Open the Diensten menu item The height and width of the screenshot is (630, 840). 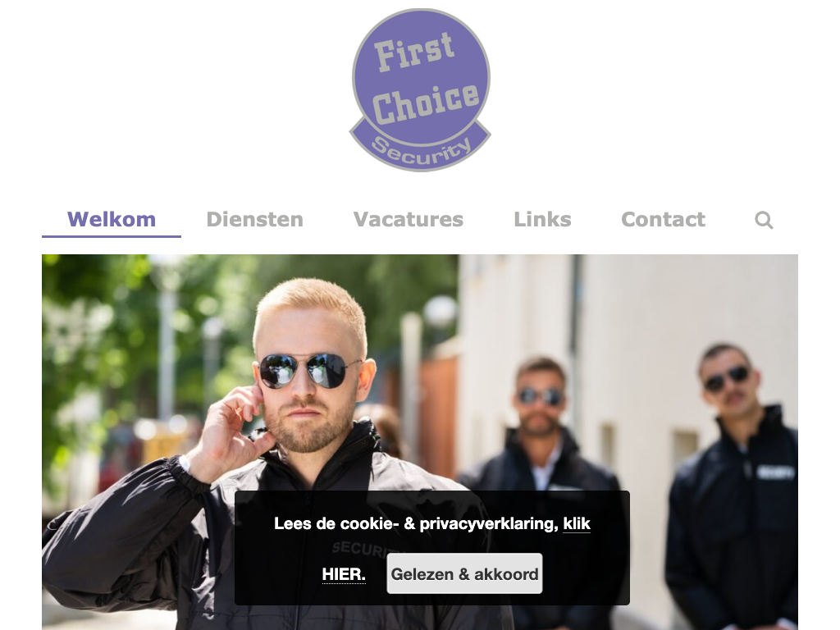pyautogui.click(x=255, y=220)
